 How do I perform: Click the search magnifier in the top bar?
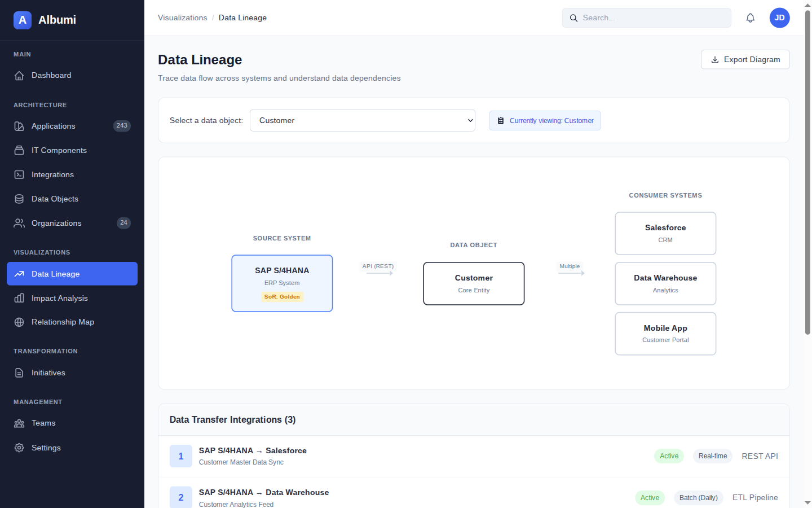[573, 17]
